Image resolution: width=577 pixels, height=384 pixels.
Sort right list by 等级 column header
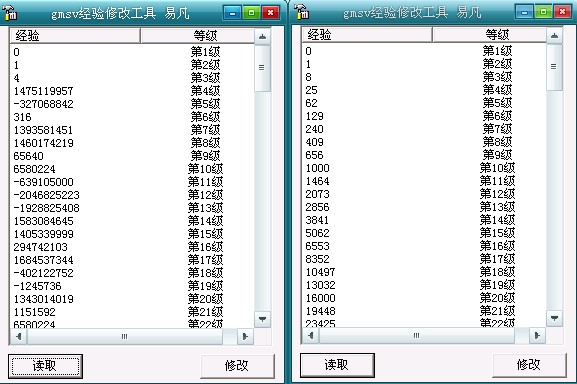(x=489, y=35)
